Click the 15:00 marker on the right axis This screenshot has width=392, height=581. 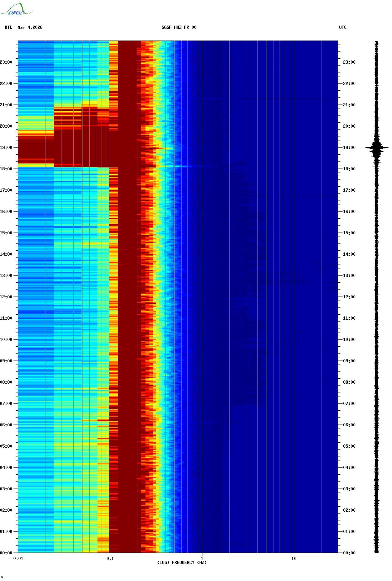tap(349, 233)
